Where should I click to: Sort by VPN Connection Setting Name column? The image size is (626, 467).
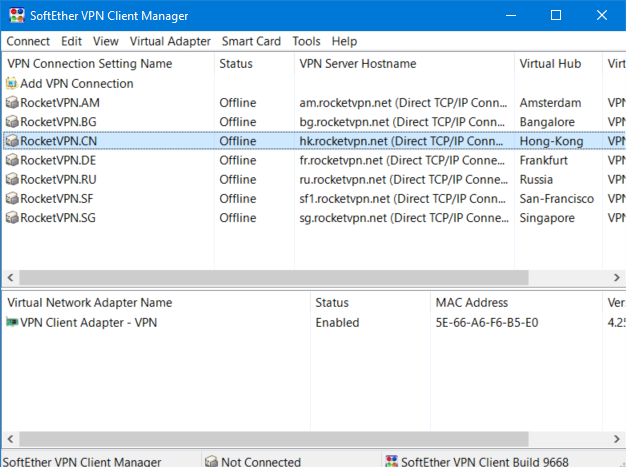point(108,63)
